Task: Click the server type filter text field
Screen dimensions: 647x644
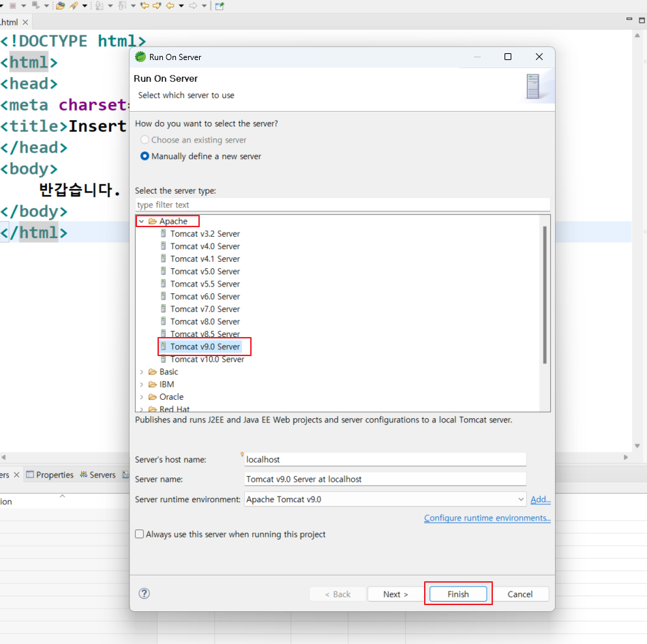Action: pyautogui.click(x=342, y=205)
